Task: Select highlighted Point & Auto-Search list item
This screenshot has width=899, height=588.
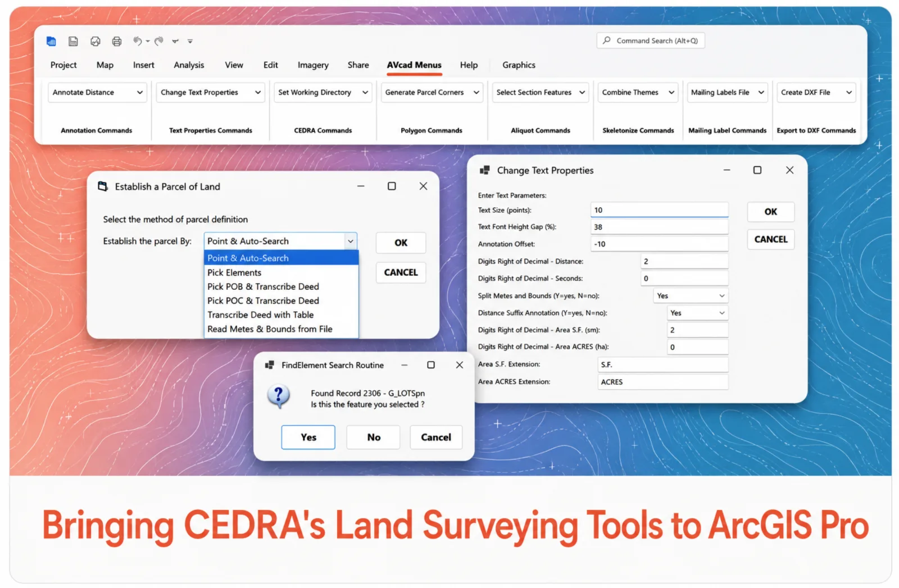Action: click(x=281, y=258)
